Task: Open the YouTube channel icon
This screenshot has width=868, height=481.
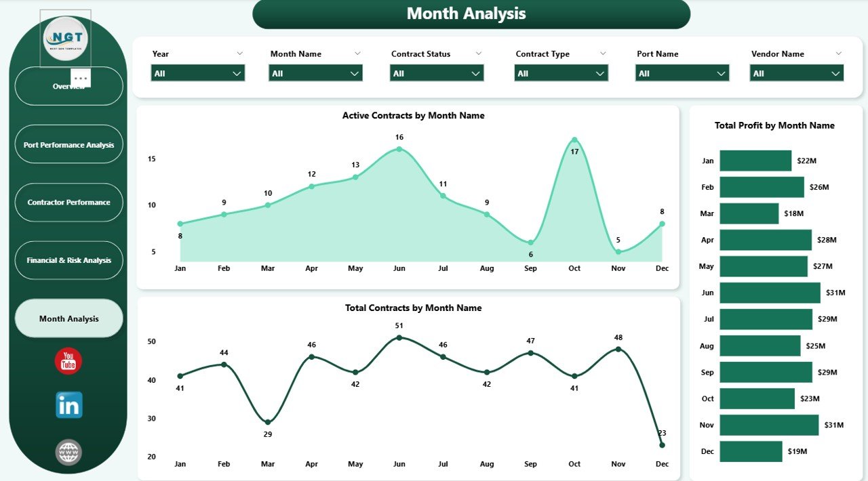Action: tap(68, 362)
